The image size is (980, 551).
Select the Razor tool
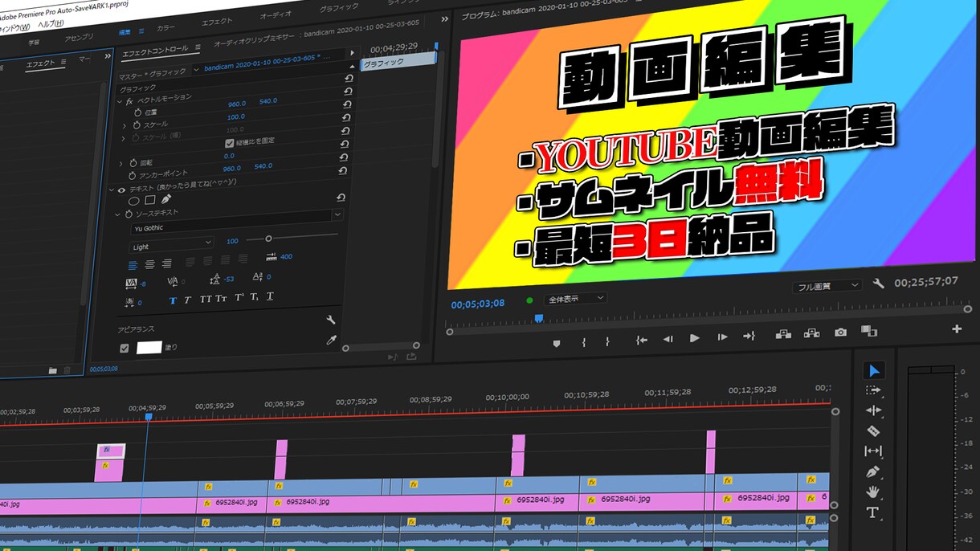(x=874, y=431)
